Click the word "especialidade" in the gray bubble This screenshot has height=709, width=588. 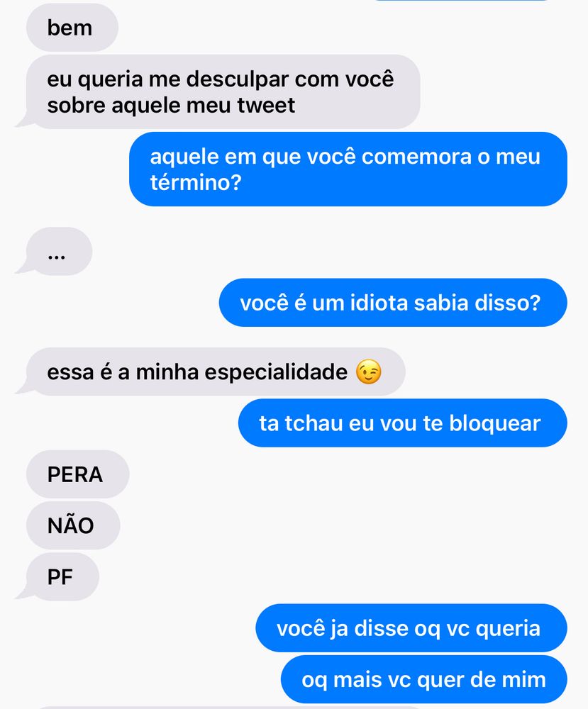[276, 373]
